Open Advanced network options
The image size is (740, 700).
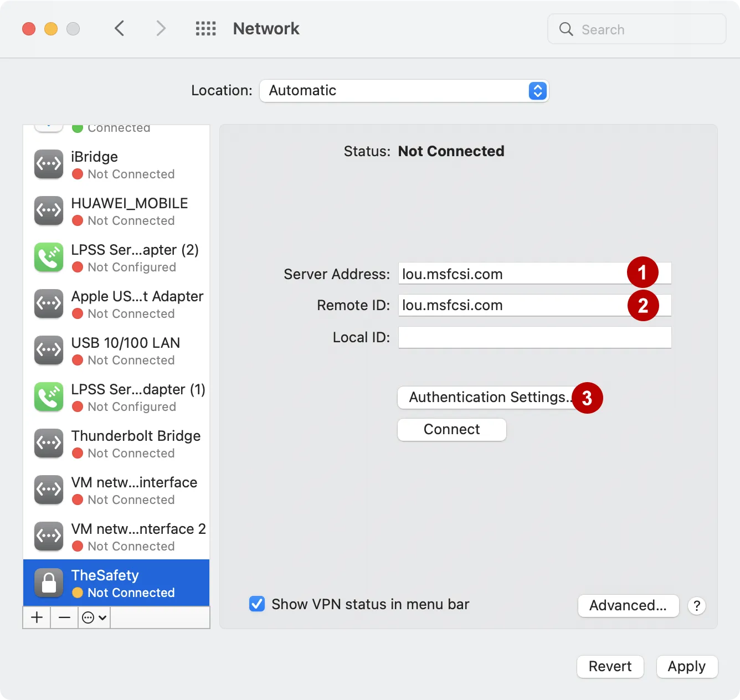pos(628,605)
